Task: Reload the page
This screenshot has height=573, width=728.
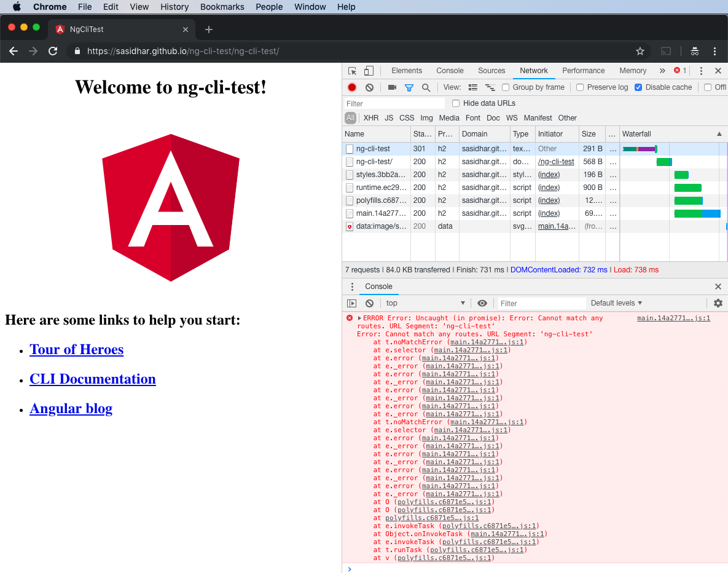Action: coord(53,51)
